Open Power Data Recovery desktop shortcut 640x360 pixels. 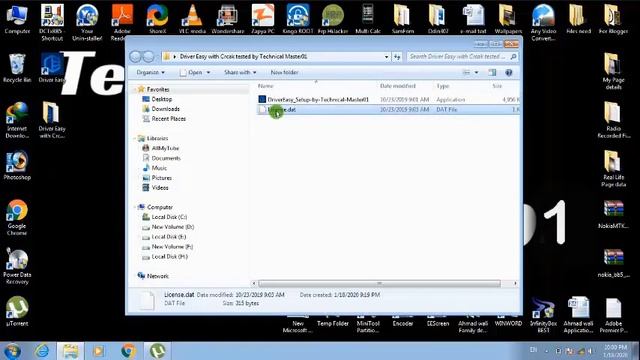17,266
